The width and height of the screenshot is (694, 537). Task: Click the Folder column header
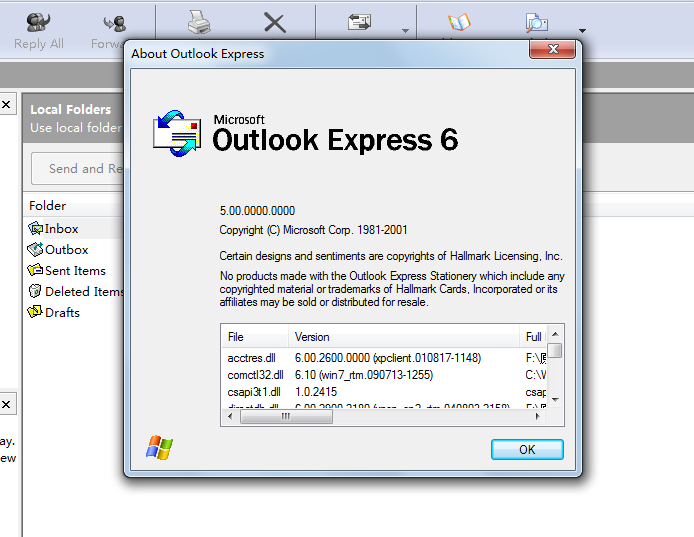tap(47, 206)
